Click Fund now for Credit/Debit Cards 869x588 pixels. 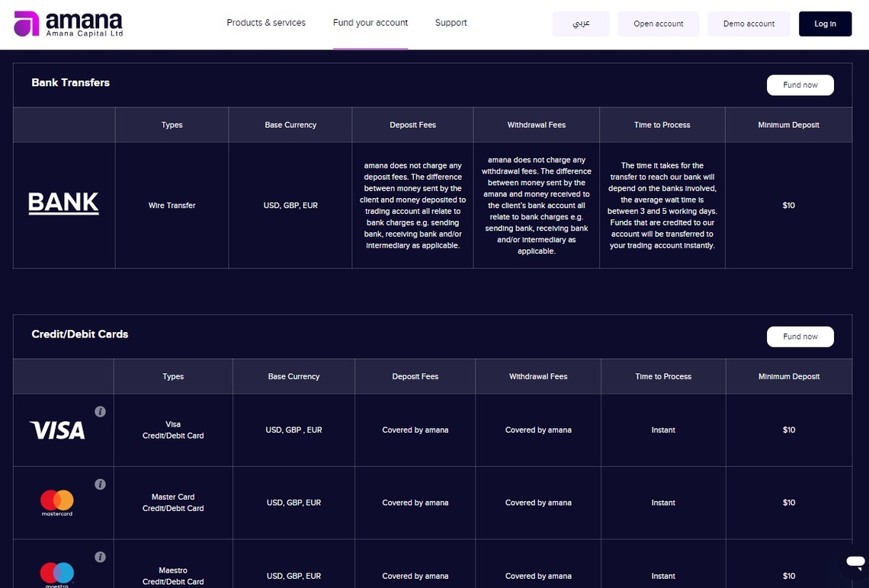800,337
